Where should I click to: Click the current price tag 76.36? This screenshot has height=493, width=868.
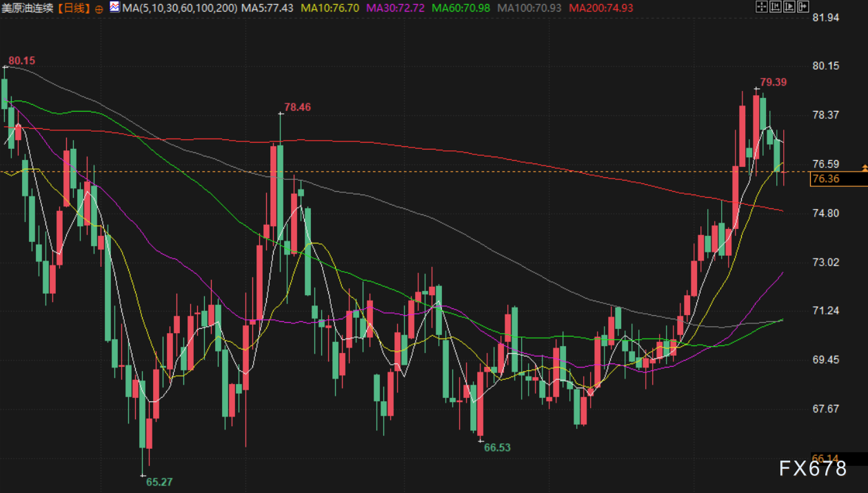pyautogui.click(x=827, y=179)
